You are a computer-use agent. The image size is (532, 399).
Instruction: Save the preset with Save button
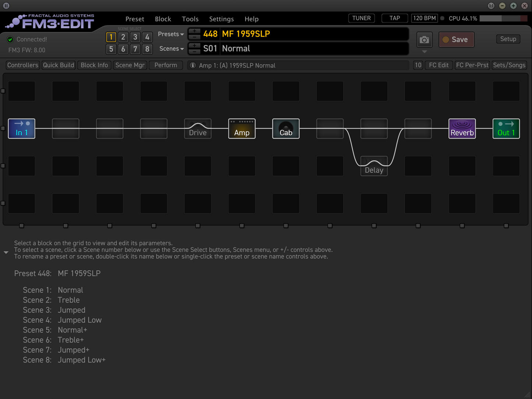[x=456, y=39]
